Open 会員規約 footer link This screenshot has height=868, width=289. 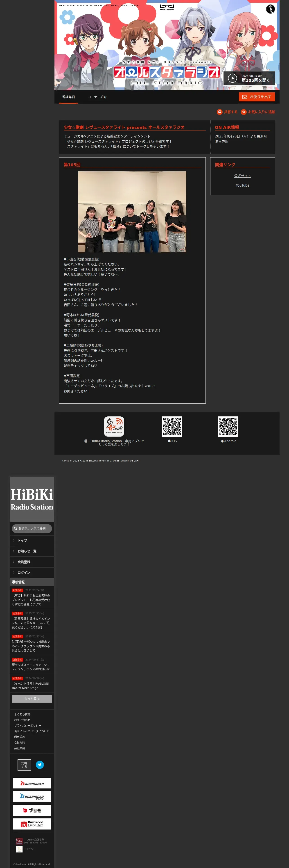[x=20, y=743]
